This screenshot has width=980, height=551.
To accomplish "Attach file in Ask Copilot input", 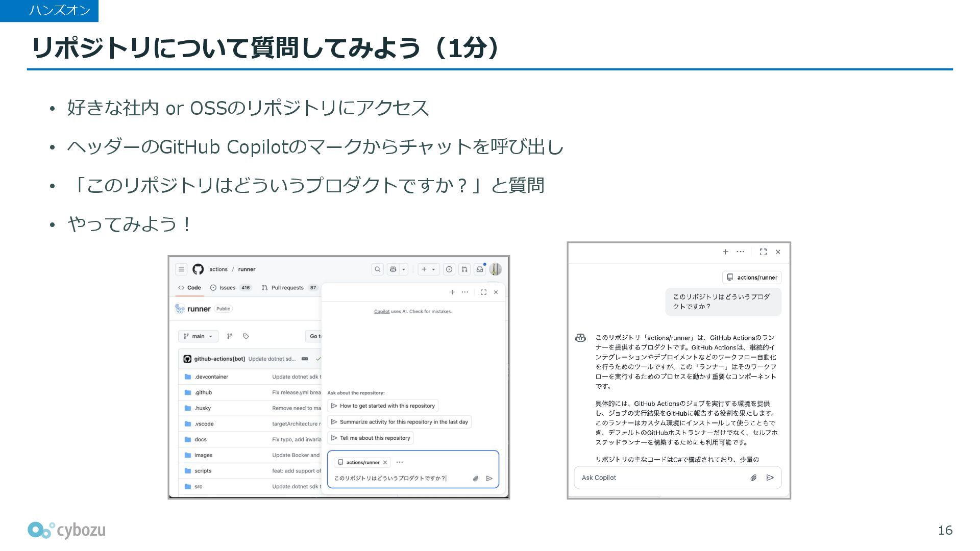I will pyautogui.click(x=753, y=478).
